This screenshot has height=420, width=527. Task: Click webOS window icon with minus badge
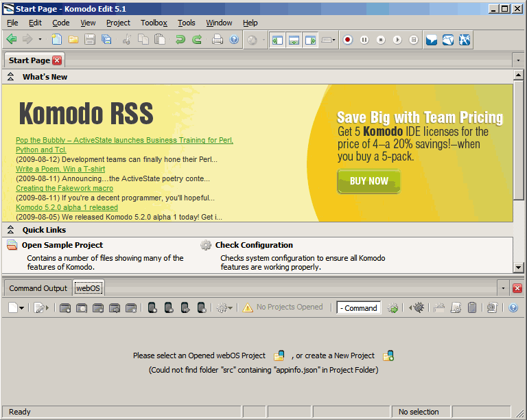(98, 307)
